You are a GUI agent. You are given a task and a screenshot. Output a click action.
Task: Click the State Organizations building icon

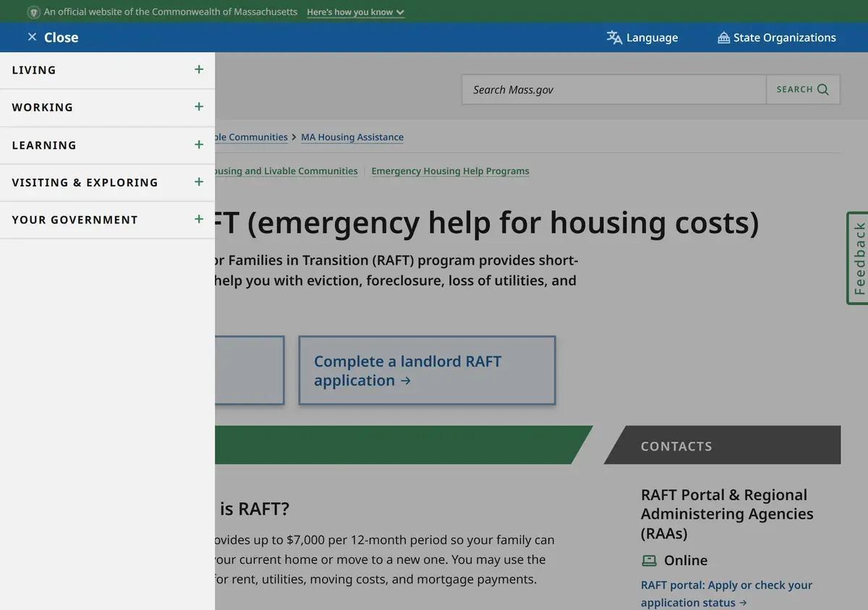tap(723, 38)
